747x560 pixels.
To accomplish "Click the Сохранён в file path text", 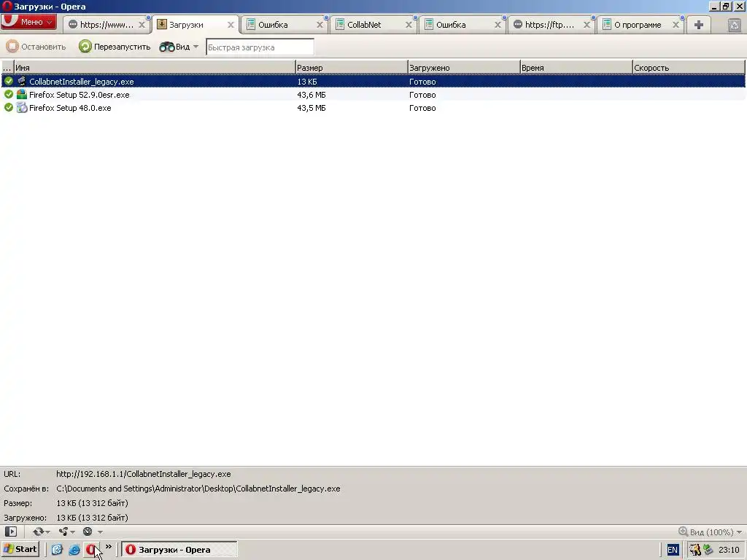I will 198,489.
